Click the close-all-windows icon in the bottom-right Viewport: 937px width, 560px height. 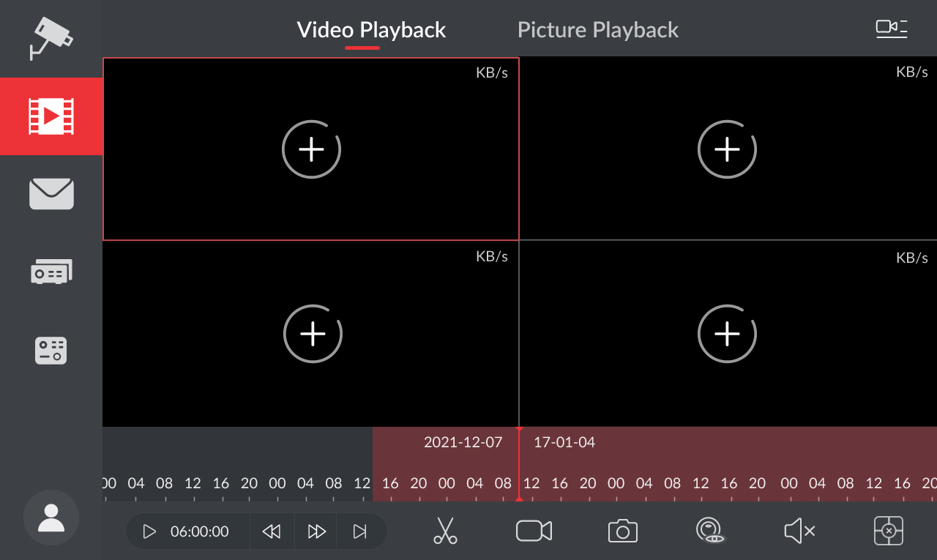click(x=889, y=531)
